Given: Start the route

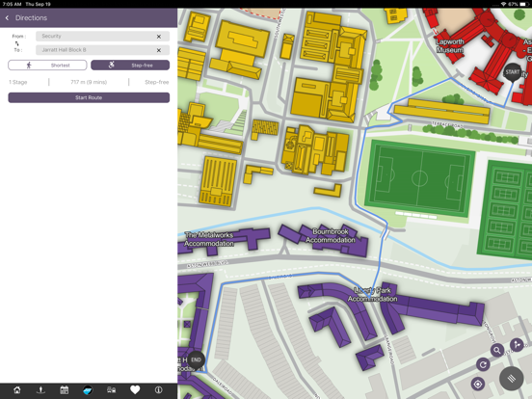Looking at the screenshot, I should (x=89, y=97).
